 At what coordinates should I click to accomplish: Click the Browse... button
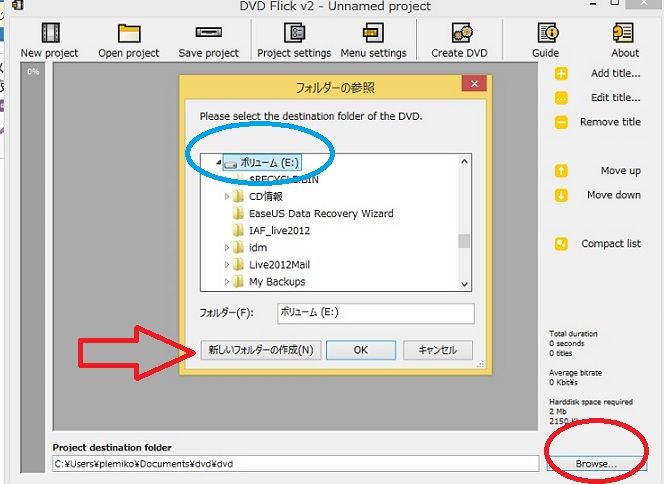pos(596,464)
